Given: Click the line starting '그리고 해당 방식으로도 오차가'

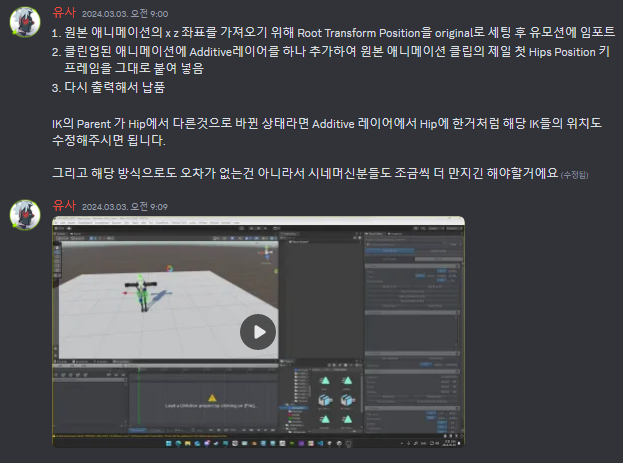Looking at the screenshot, I should coord(305,173).
